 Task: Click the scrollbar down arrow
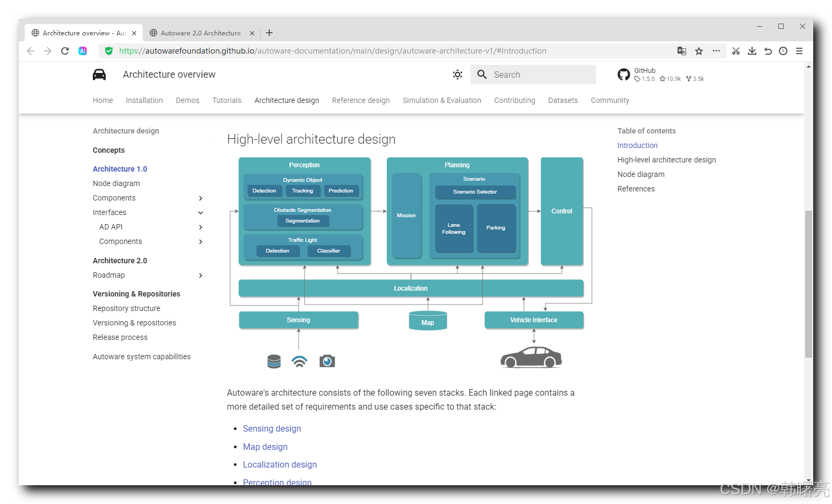pos(808,480)
